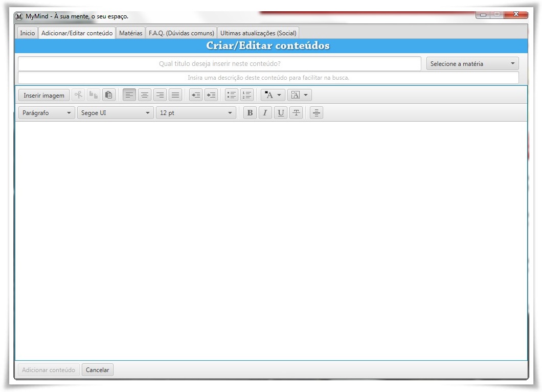Screen dimensions: 542x392
Task: Toggle underline formatting
Action: 281,113
